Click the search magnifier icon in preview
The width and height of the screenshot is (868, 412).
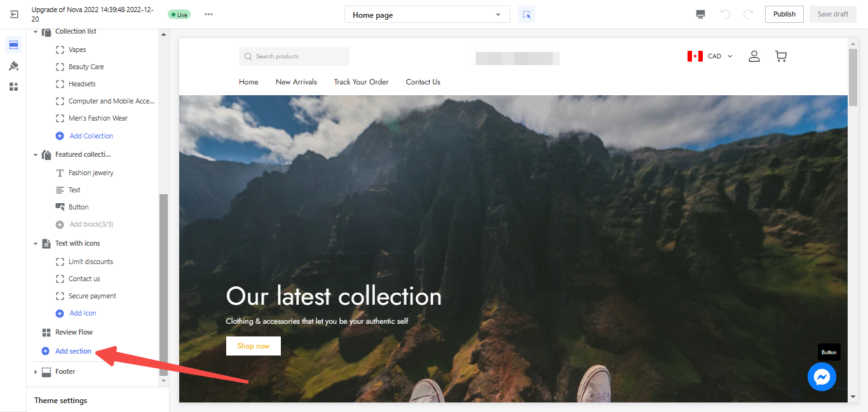tap(248, 56)
